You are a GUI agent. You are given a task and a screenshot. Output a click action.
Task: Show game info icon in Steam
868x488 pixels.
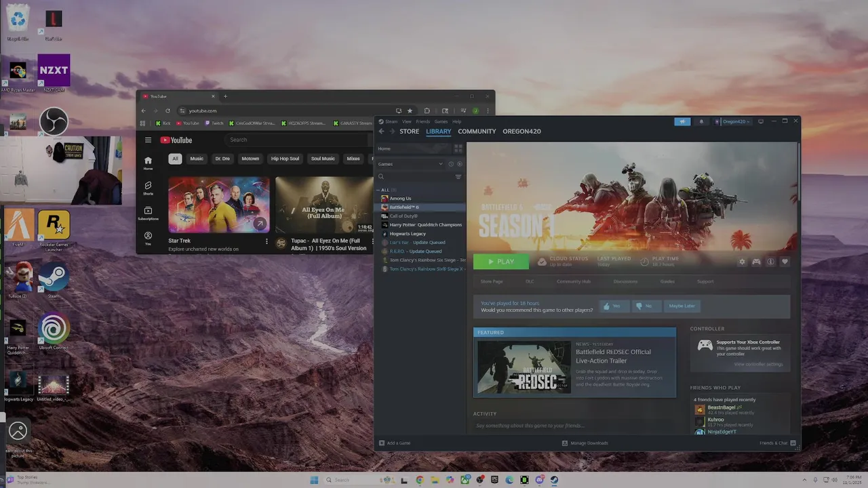pyautogui.click(x=770, y=262)
